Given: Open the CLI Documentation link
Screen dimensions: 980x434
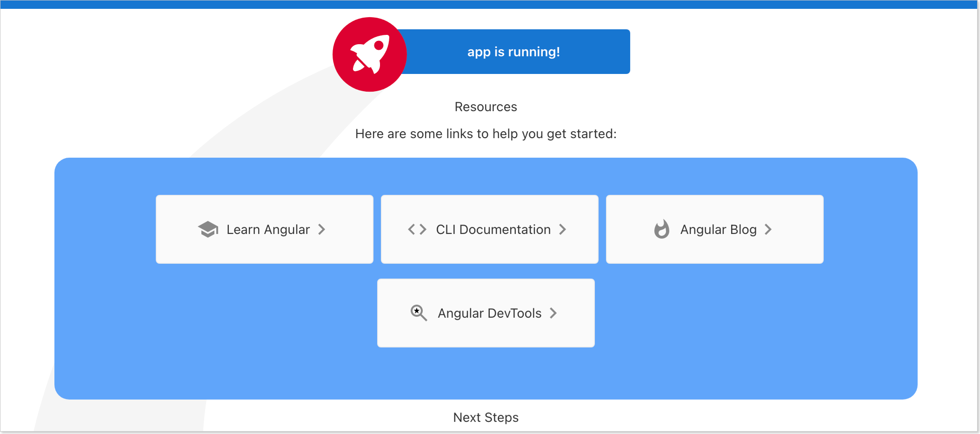Looking at the screenshot, I should (x=489, y=229).
